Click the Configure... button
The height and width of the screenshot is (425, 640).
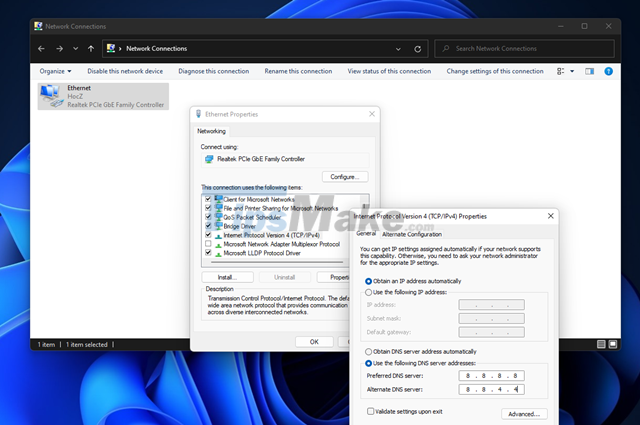click(345, 177)
